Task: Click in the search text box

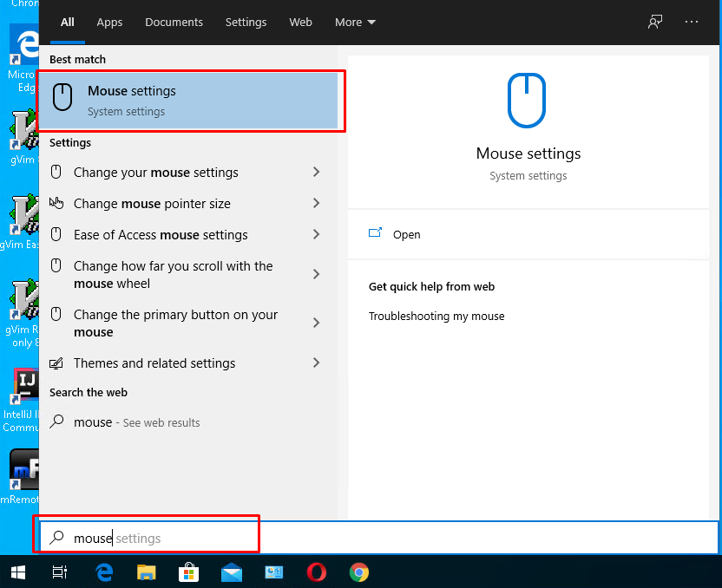Action: coord(379,538)
